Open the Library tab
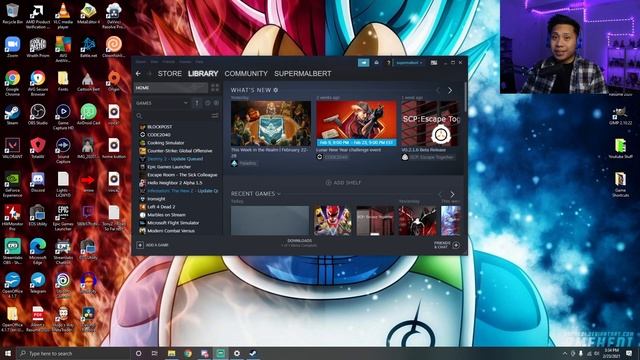This screenshot has height=360, width=640. tap(203, 73)
